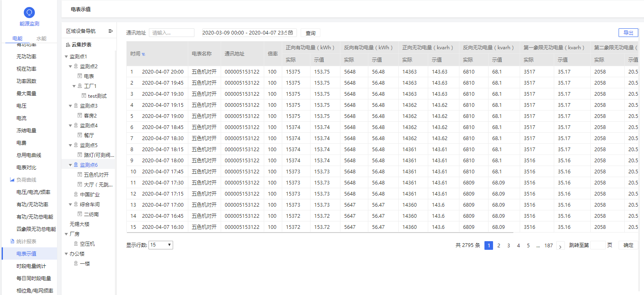644x295 pixels.
Task: Click the 能源监测 logo icon
Action: (x=29, y=12)
